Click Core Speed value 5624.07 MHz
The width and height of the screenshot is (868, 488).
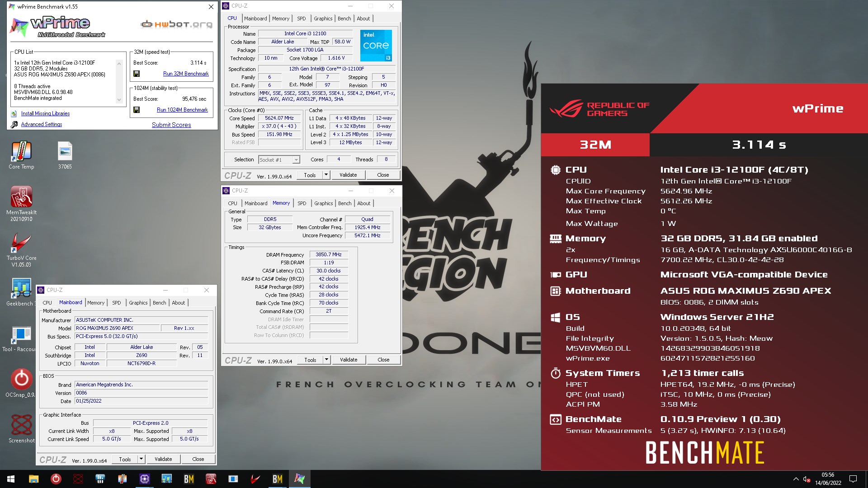pos(279,118)
